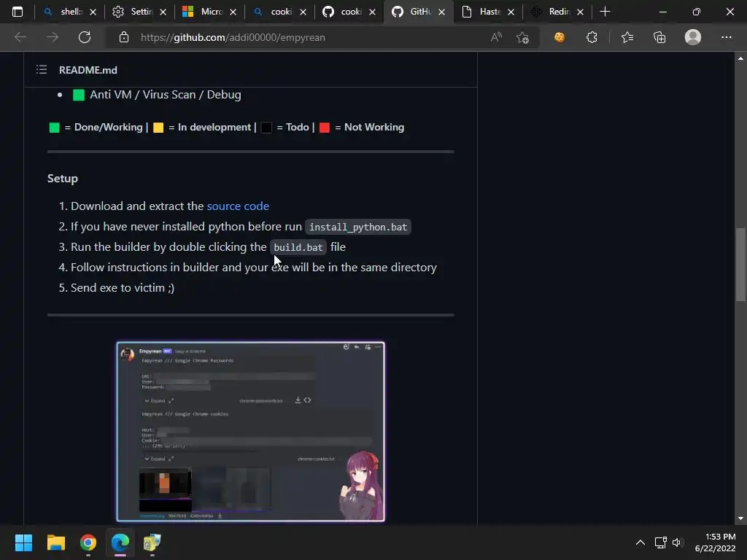Show hidden system tray icons
Screen dimensions: 747x560
640,542
